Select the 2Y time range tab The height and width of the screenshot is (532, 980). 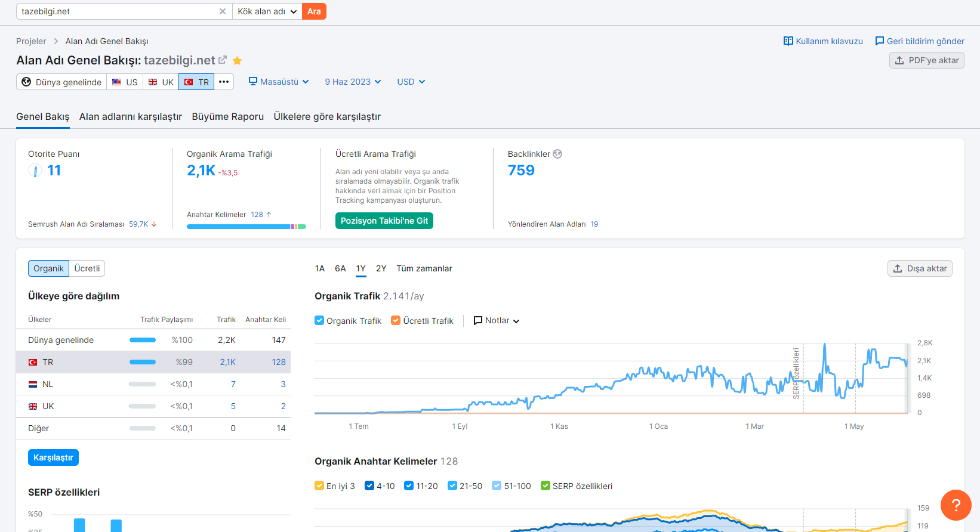381,268
